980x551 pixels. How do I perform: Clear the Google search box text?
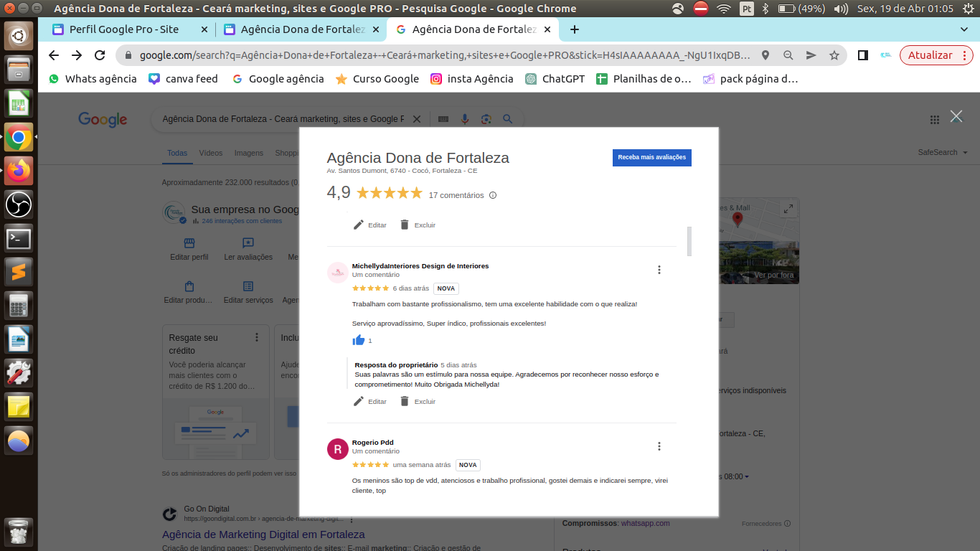click(x=416, y=119)
